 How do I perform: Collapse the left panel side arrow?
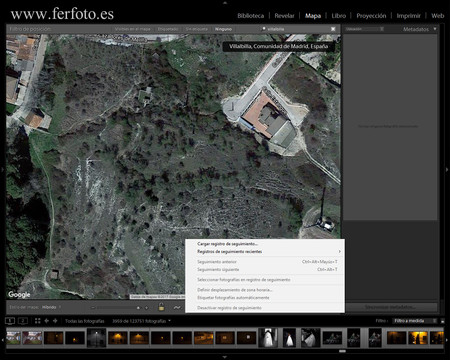click(2, 170)
